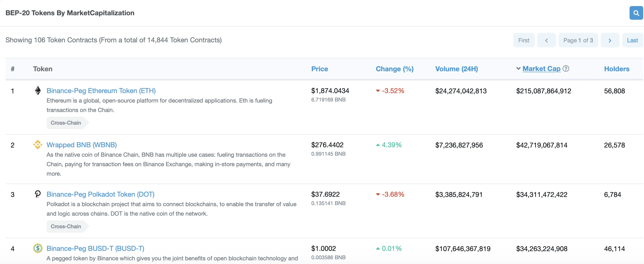Click the Page 1 of 3 indicator

pos(578,40)
